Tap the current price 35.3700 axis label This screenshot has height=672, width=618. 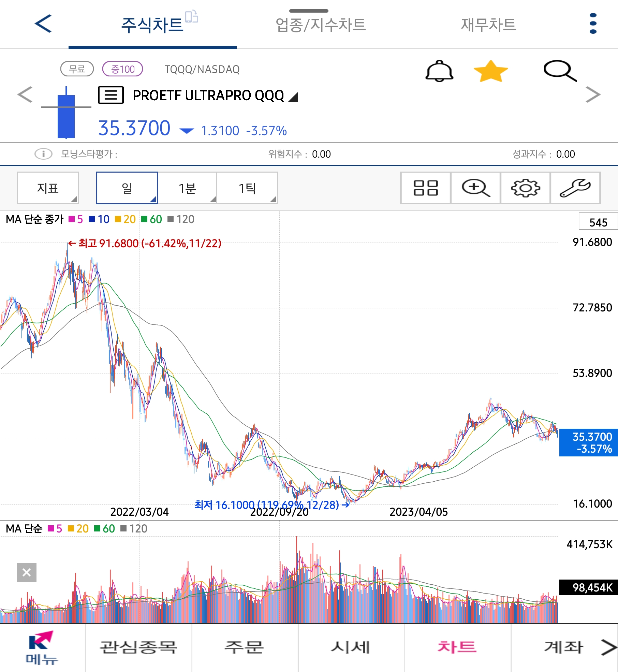point(589,442)
